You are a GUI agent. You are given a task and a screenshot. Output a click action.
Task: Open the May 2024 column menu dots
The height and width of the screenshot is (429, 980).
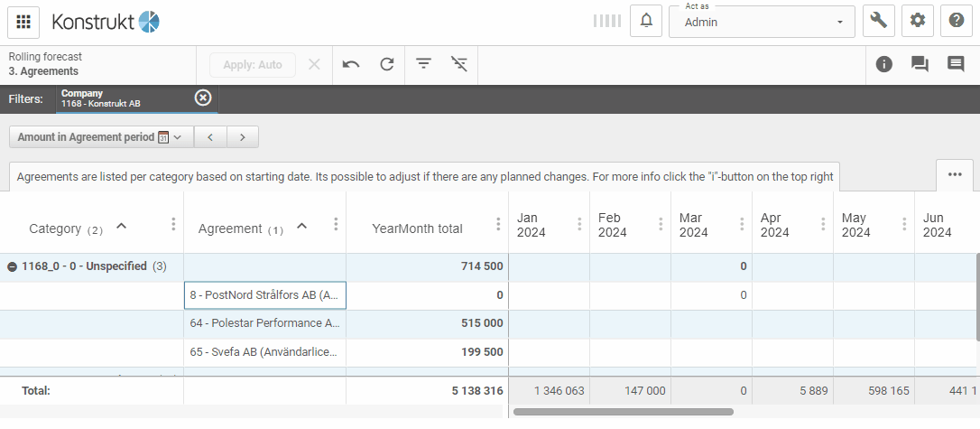904,224
